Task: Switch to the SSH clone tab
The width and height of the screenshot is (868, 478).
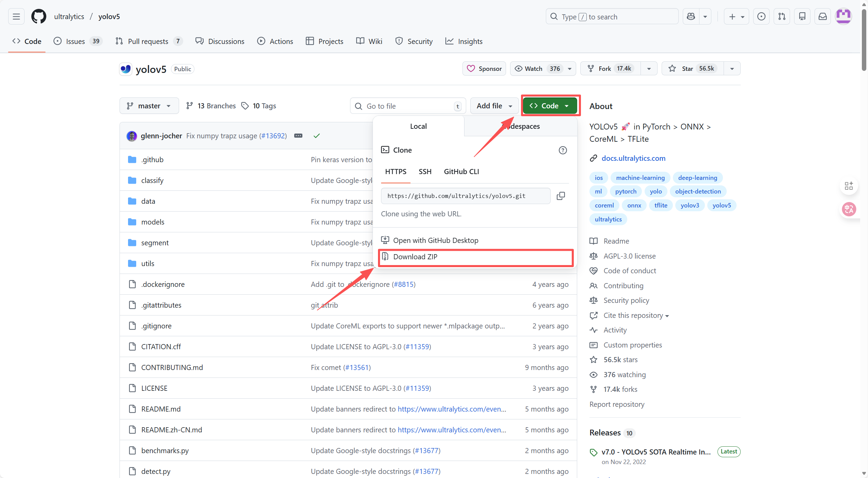Action: (425, 172)
